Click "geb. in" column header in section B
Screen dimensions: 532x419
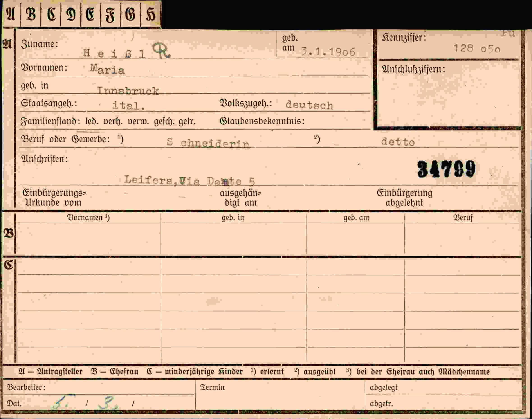click(233, 218)
